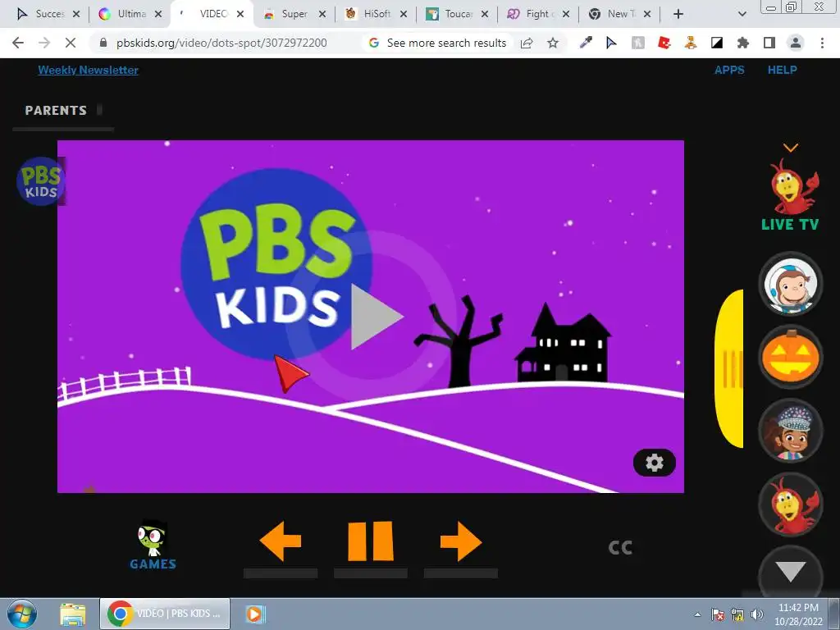Open the orange character extension icon
Screen dimensions: 840x630
[690, 43]
